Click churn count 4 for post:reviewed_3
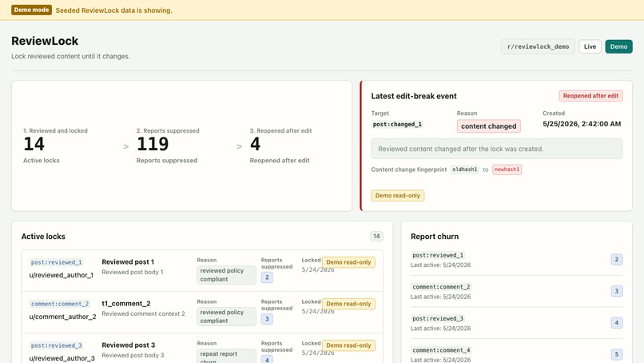The height and width of the screenshot is (363, 644). click(x=616, y=323)
